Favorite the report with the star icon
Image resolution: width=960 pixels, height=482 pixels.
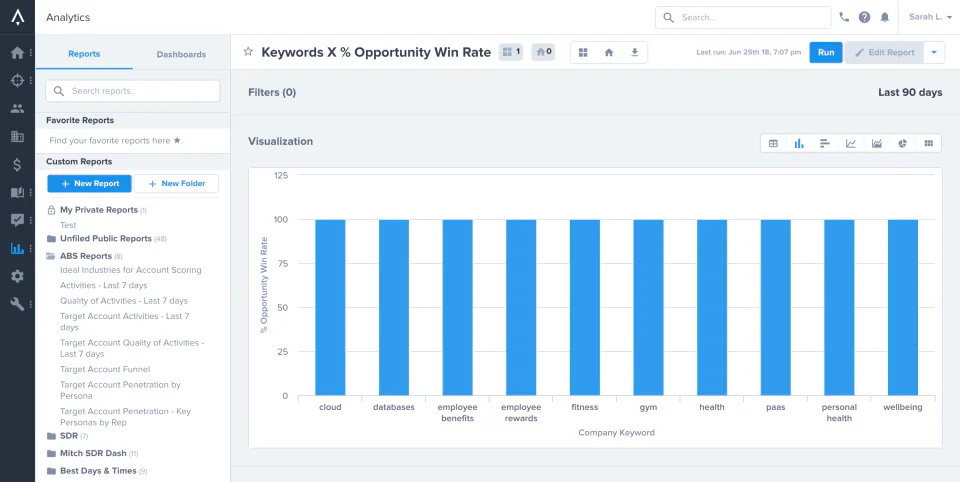coord(248,52)
